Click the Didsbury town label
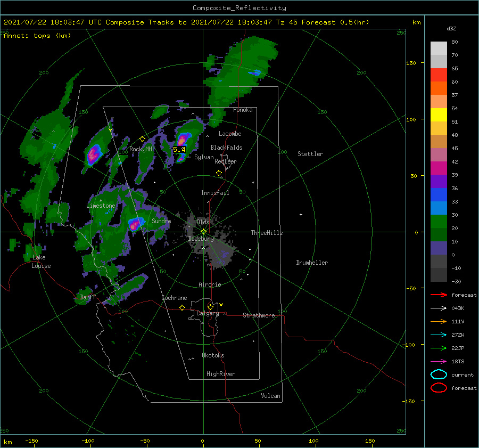The width and height of the screenshot is (479, 448). click(201, 239)
